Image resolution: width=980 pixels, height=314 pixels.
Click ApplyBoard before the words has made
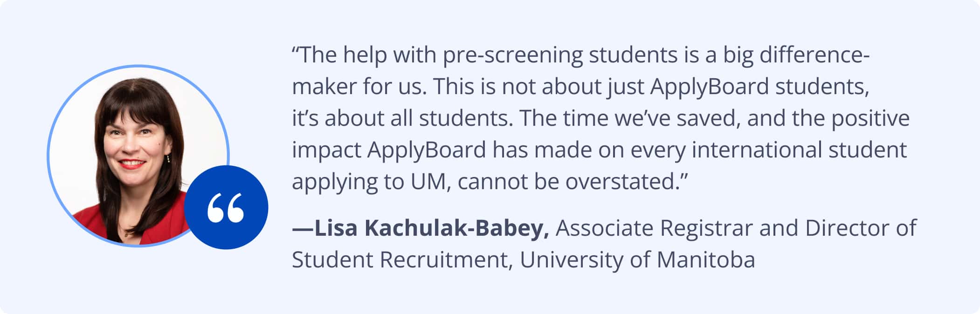click(x=427, y=150)
